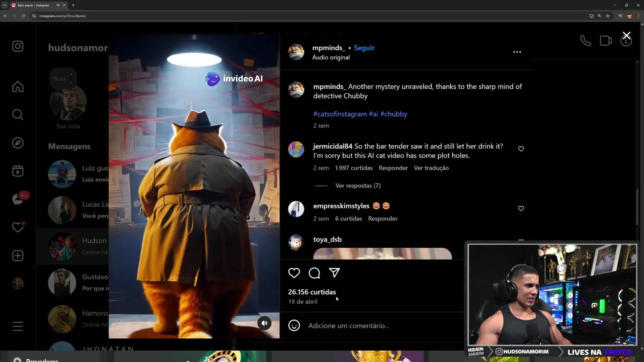Start a video call with the camera icon

click(606, 41)
